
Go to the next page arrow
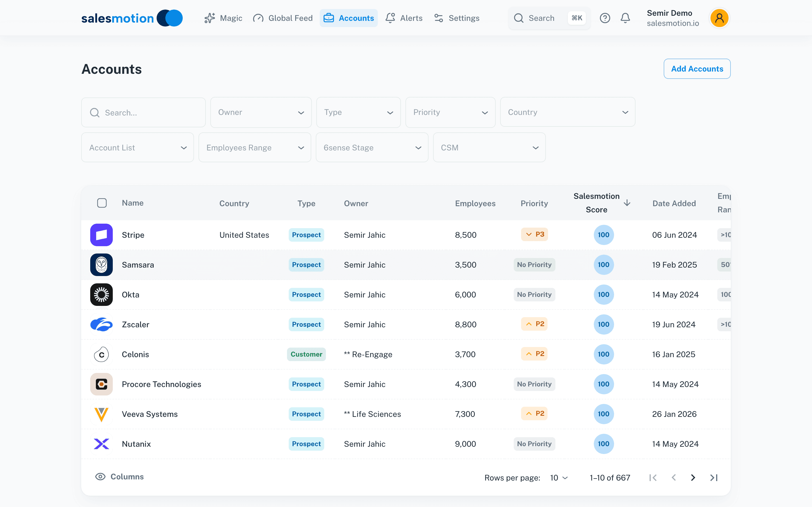click(693, 477)
